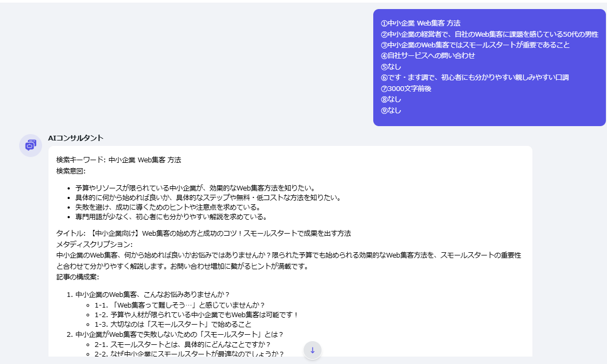607x364 pixels.
Task: Select the bullet starting with 予算やリソース
Action: point(195,188)
